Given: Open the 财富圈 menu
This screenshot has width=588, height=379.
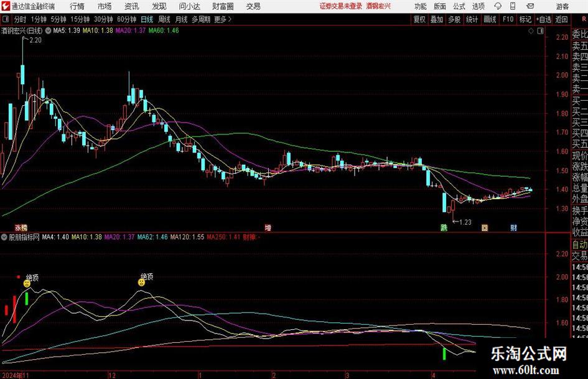Looking at the screenshot, I should (223, 6).
